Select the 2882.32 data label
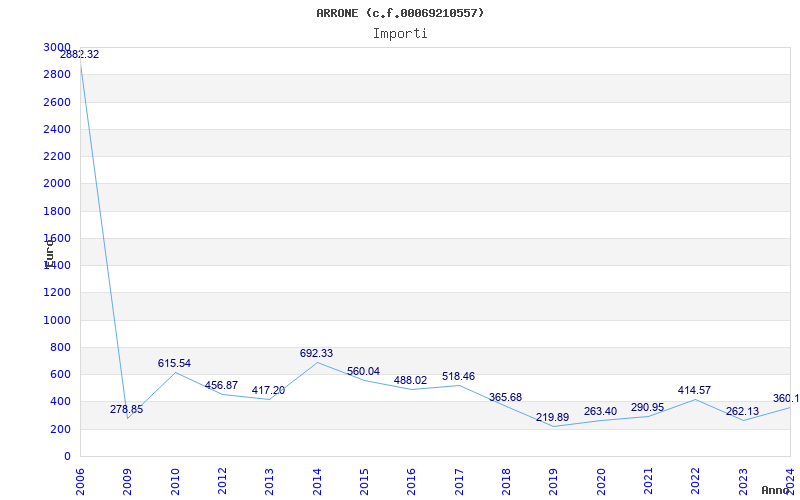This screenshot has height=500, width=800. pyautogui.click(x=80, y=54)
